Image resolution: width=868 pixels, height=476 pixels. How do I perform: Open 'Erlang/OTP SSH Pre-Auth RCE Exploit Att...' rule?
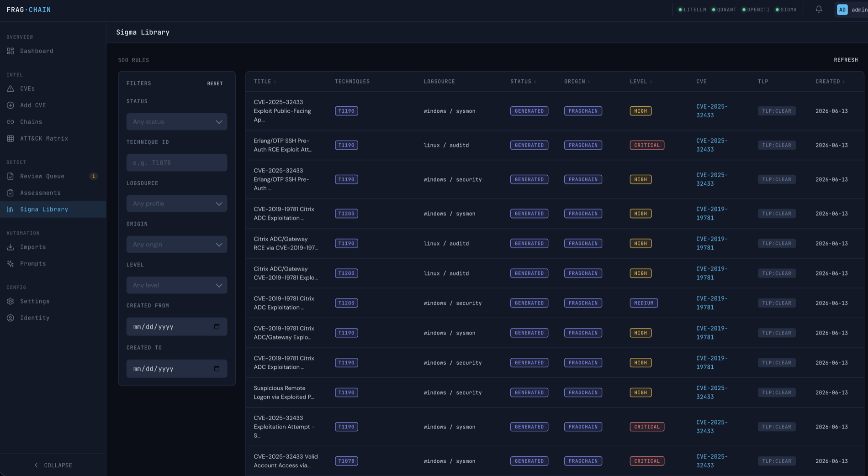[283, 145]
